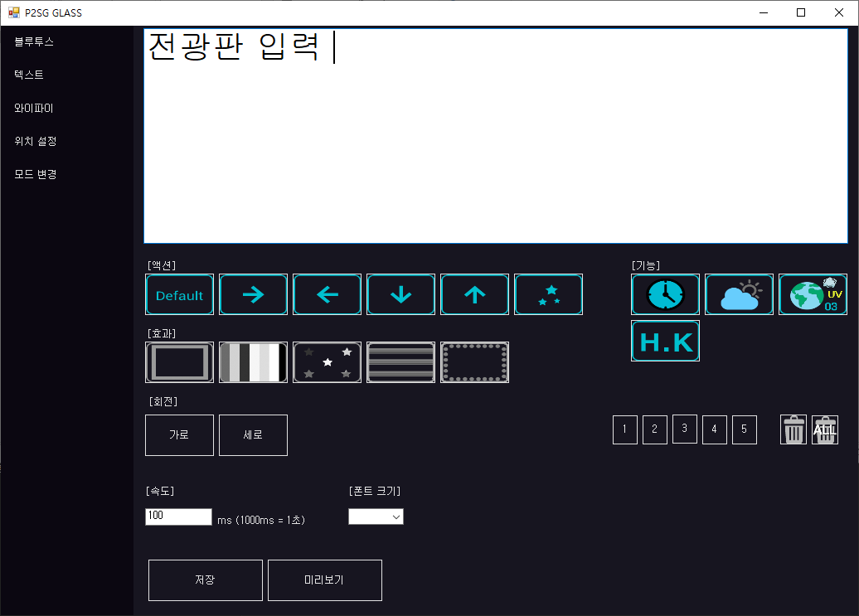Screen dimensions: 859x616
Task: Select the sparkling stars action
Action: pyautogui.click(x=548, y=294)
